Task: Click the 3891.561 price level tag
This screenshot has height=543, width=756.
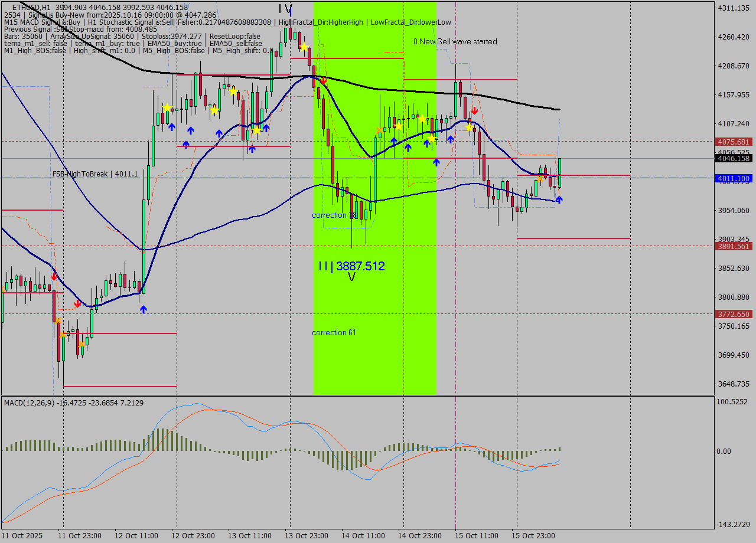Action: (733, 246)
